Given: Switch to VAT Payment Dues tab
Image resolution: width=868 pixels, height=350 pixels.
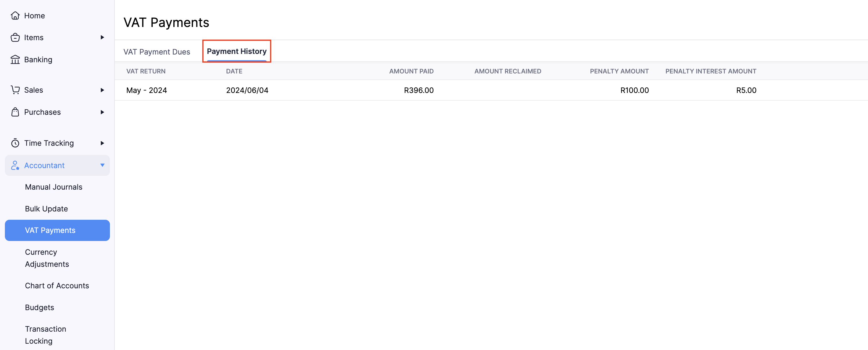Looking at the screenshot, I should click(x=157, y=52).
